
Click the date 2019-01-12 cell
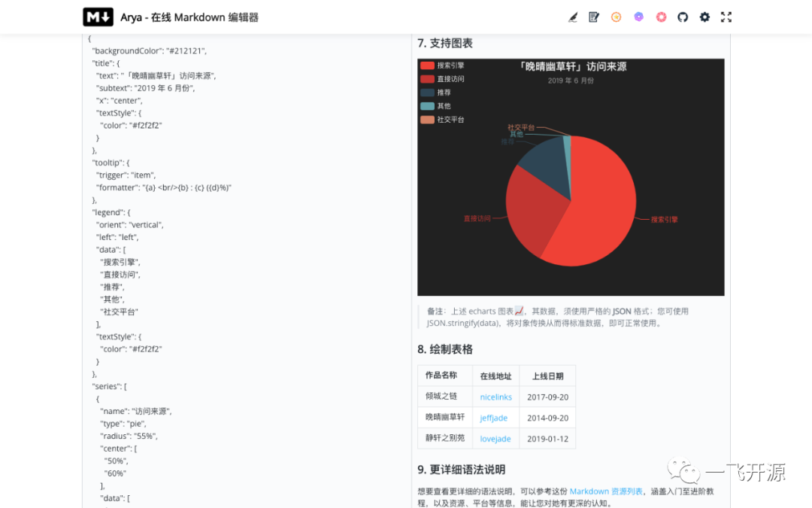(x=547, y=439)
